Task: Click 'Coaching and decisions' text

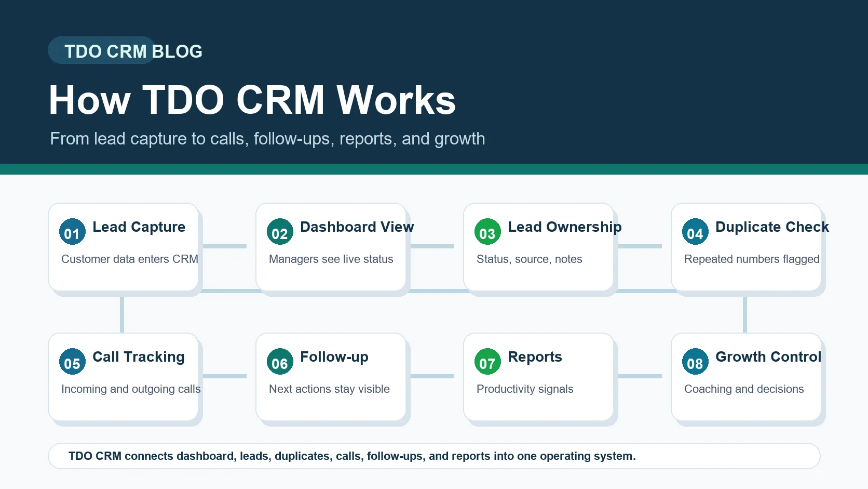Action: (x=744, y=389)
